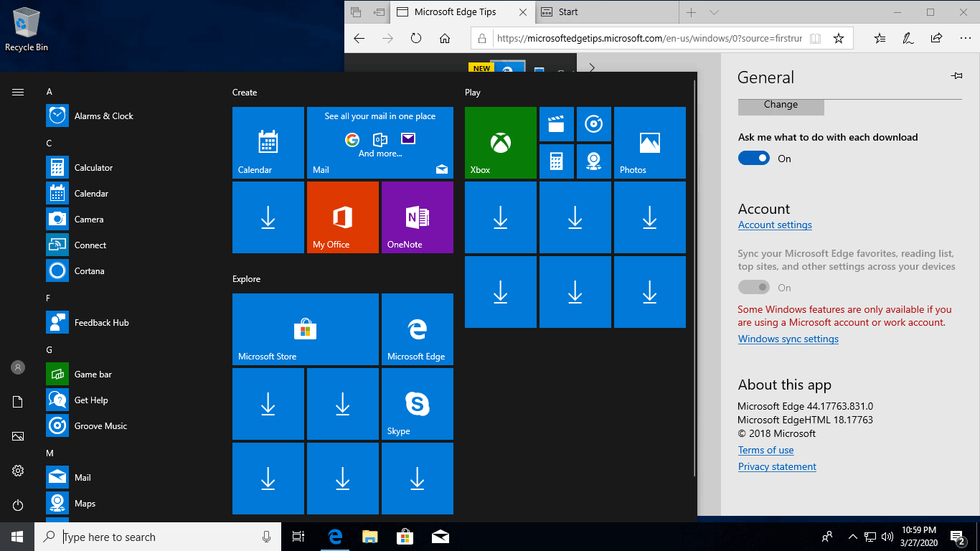The image size is (980, 551).
Task: Open the user account icon in Start
Action: coord(18,367)
